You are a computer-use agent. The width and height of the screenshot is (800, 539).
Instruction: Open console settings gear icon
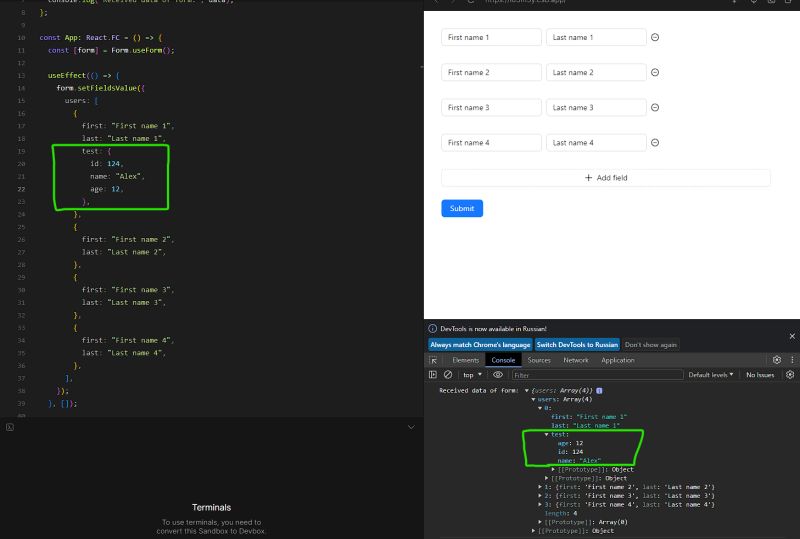tap(790, 375)
